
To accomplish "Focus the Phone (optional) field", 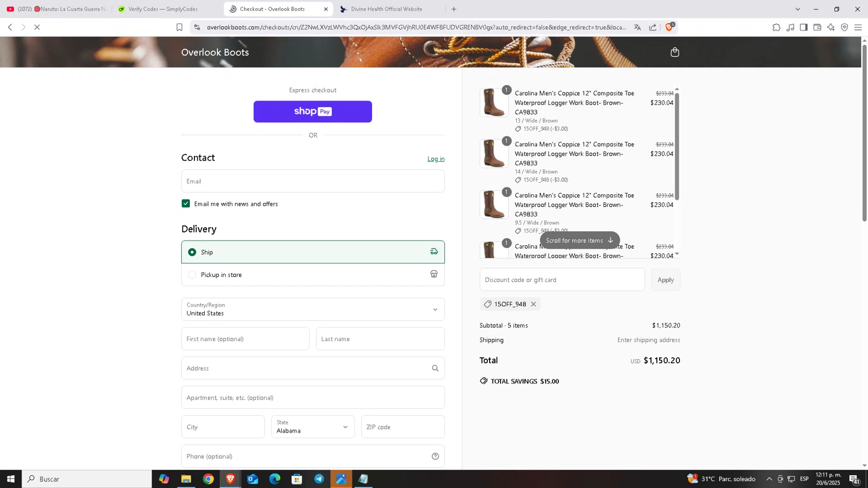I will point(313,456).
